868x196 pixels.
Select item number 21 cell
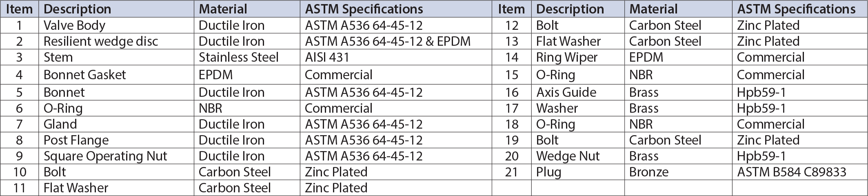(511, 172)
